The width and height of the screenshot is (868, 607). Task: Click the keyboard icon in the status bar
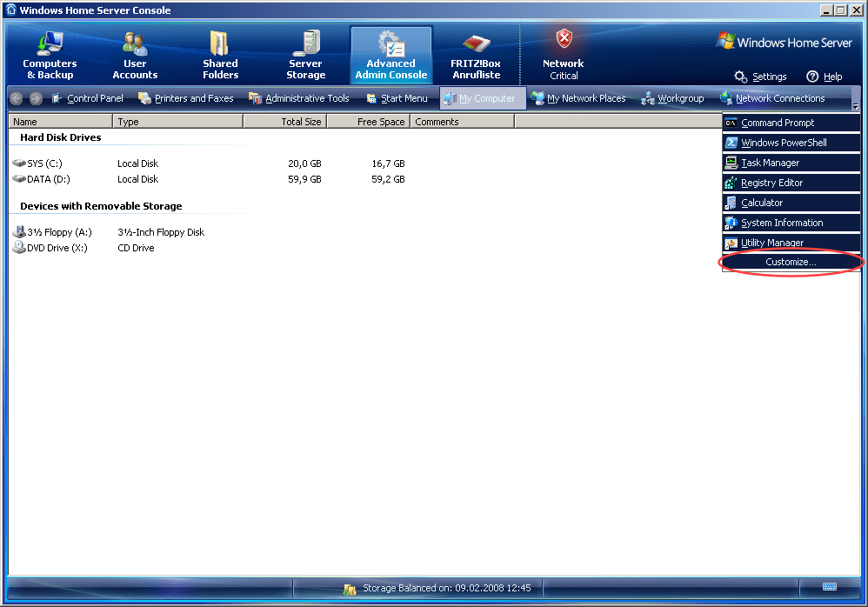pos(830,586)
